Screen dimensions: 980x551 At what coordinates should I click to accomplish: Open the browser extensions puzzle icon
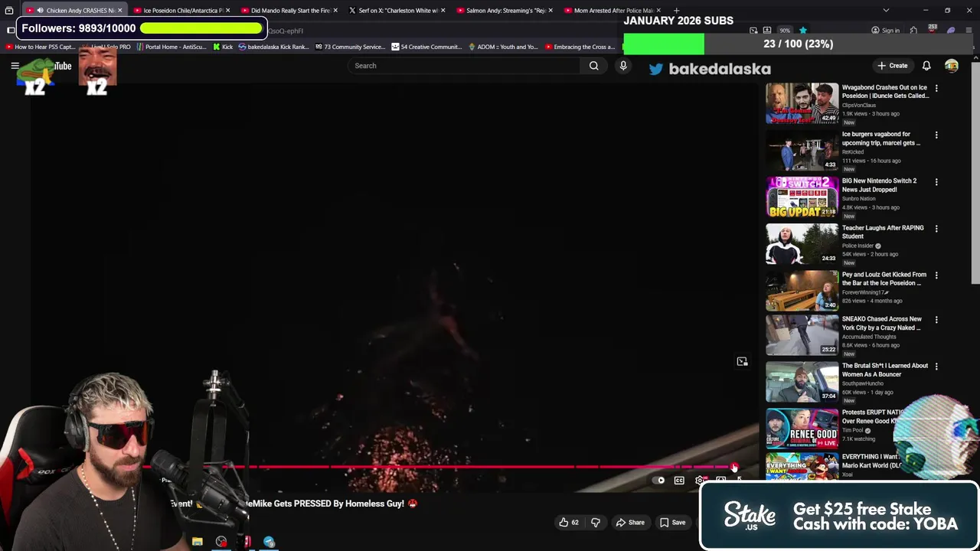(x=913, y=31)
